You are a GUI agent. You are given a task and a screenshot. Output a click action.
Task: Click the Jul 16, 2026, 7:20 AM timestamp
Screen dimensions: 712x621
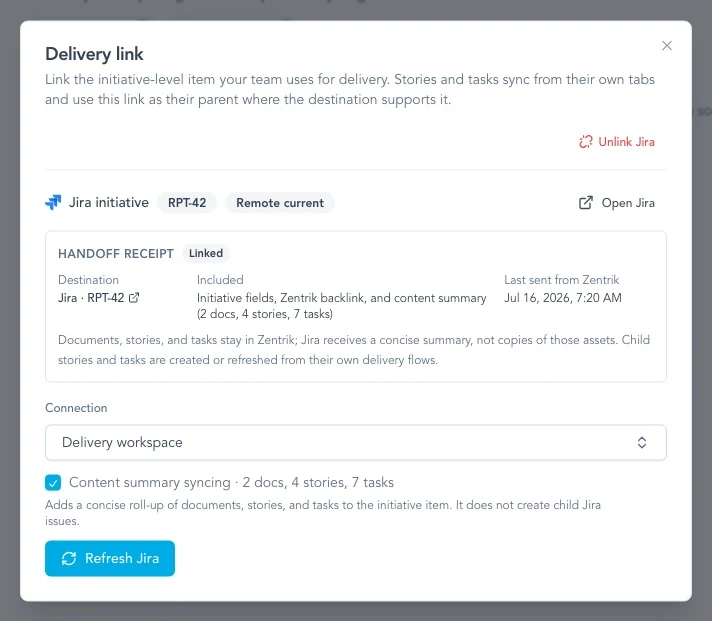563,298
